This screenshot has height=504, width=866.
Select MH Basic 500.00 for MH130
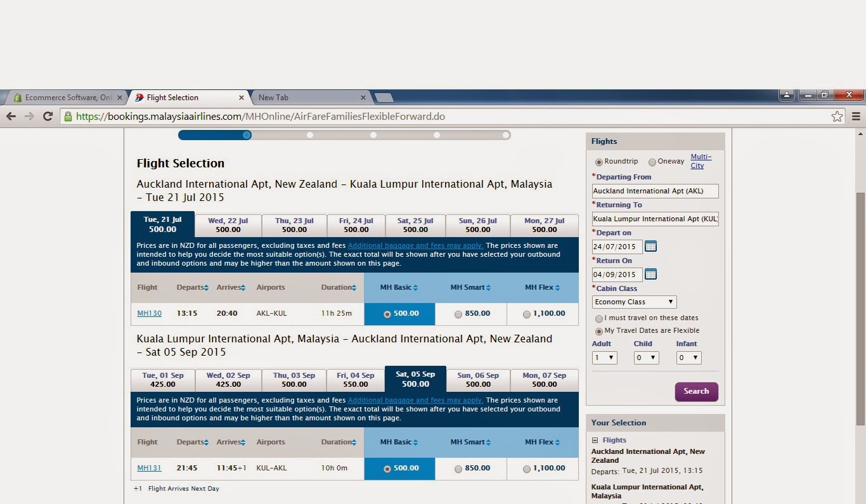pyautogui.click(x=387, y=314)
